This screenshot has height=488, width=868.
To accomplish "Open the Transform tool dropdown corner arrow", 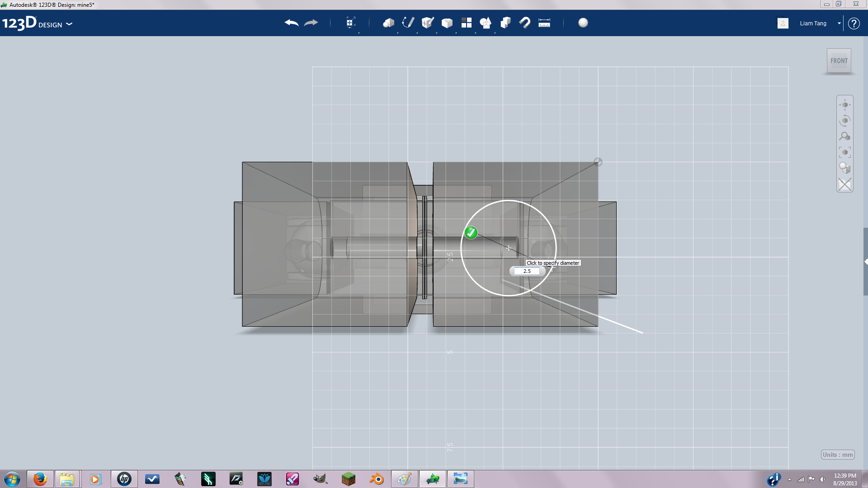I will [x=359, y=33].
